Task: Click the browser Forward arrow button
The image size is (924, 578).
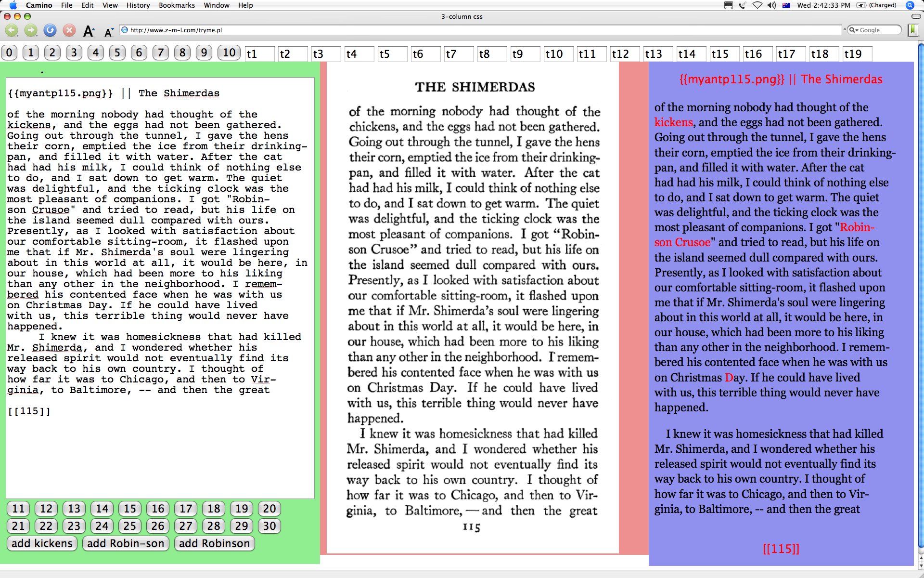Action: click(x=31, y=30)
